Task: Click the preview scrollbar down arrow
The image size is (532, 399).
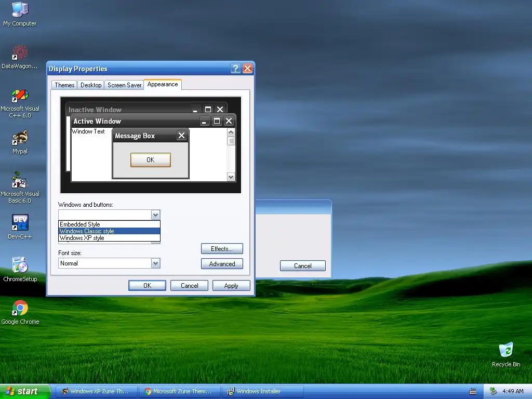Action: point(231,177)
